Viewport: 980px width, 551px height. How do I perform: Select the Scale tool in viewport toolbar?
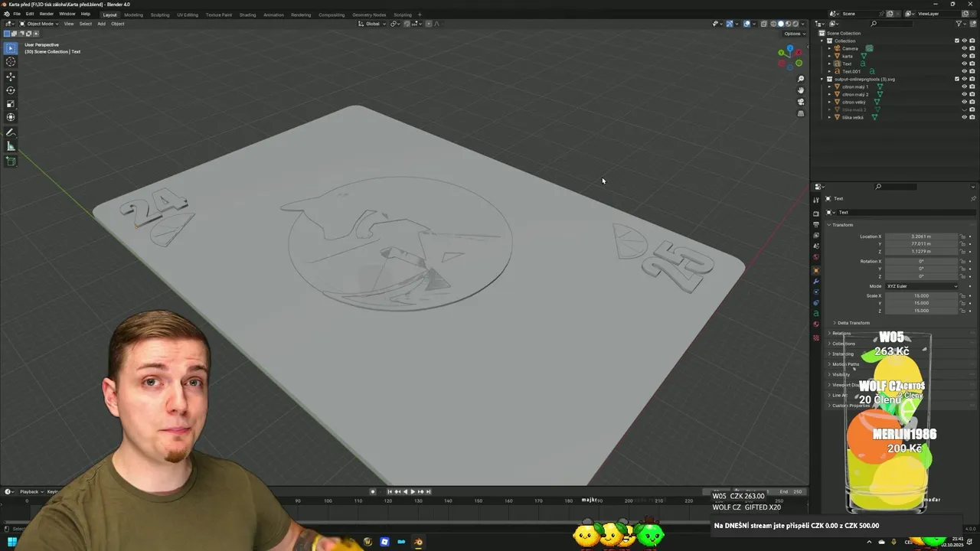[x=11, y=104]
